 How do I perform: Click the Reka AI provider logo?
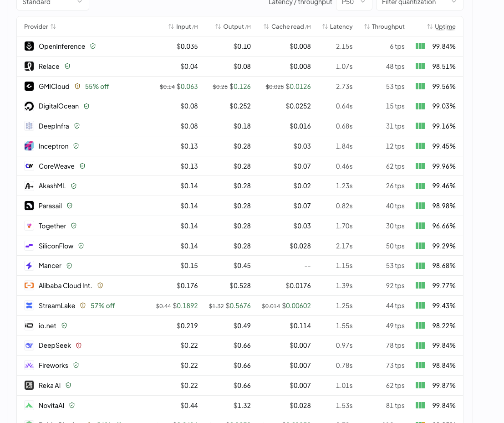click(x=29, y=386)
